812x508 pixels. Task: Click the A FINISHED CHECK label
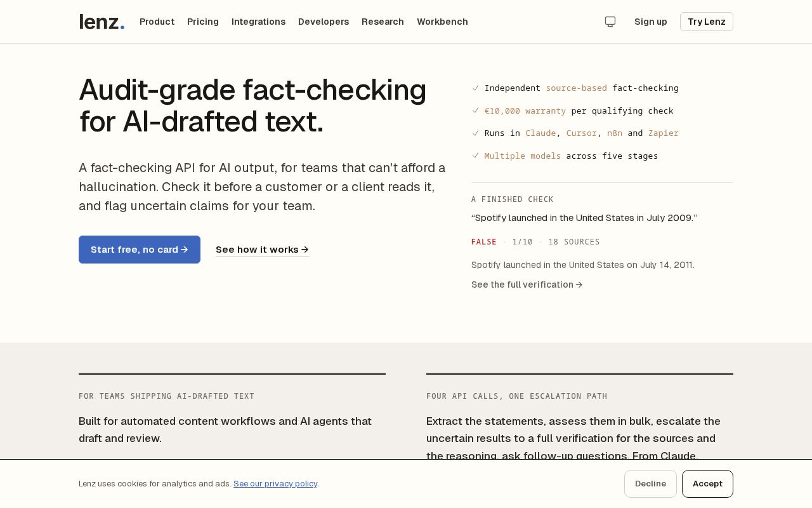[x=513, y=199]
